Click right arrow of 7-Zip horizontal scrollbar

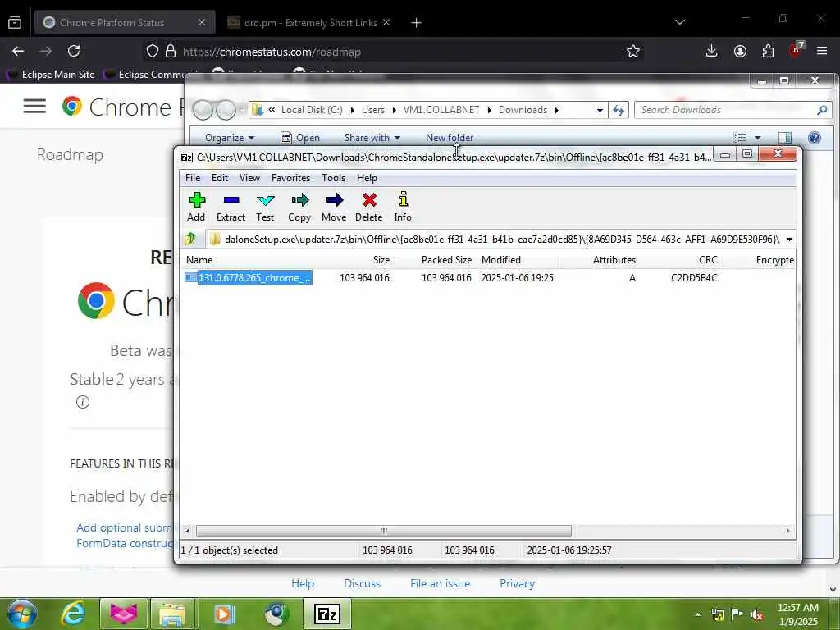pyautogui.click(x=787, y=531)
